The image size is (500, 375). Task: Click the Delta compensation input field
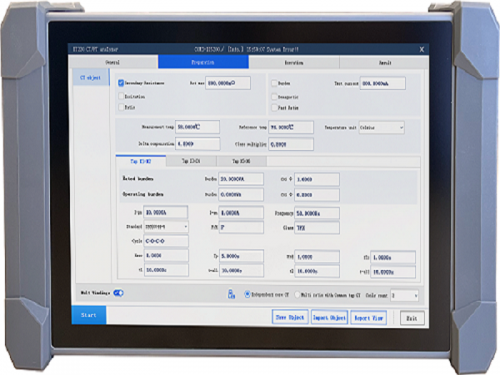197,144
